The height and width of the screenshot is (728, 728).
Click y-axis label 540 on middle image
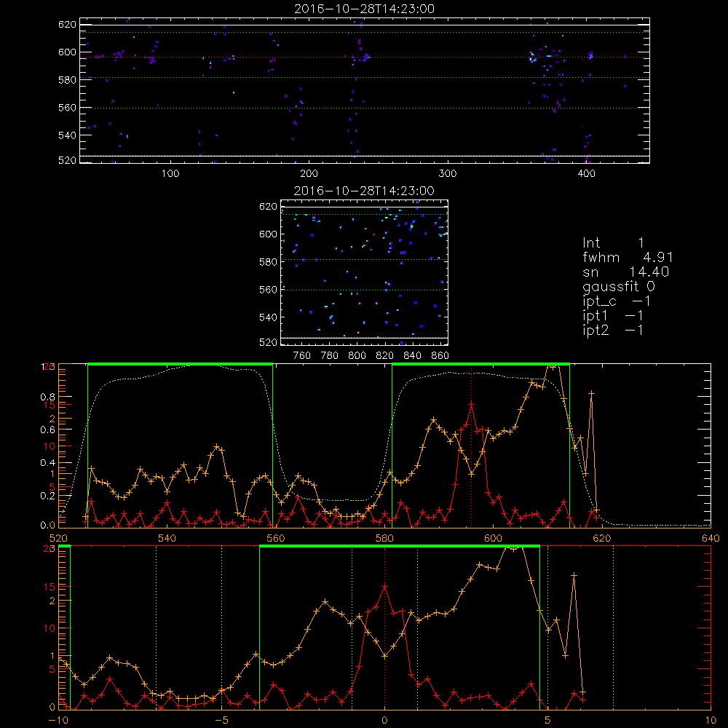click(x=268, y=317)
